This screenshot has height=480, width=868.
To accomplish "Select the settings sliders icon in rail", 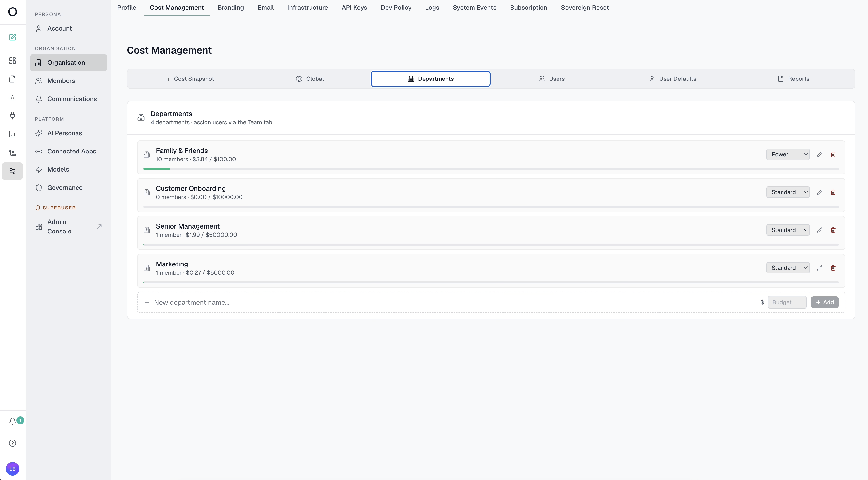I will pos(12,171).
